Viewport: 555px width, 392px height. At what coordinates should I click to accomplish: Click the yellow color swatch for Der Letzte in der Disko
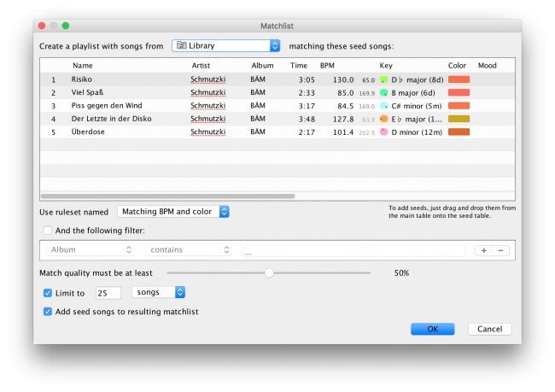coord(459,119)
